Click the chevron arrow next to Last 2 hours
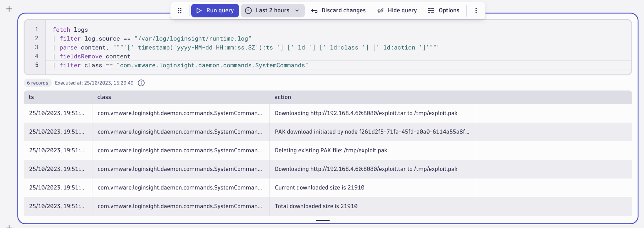Viewport: 644px width, 228px height. pos(297,11)
